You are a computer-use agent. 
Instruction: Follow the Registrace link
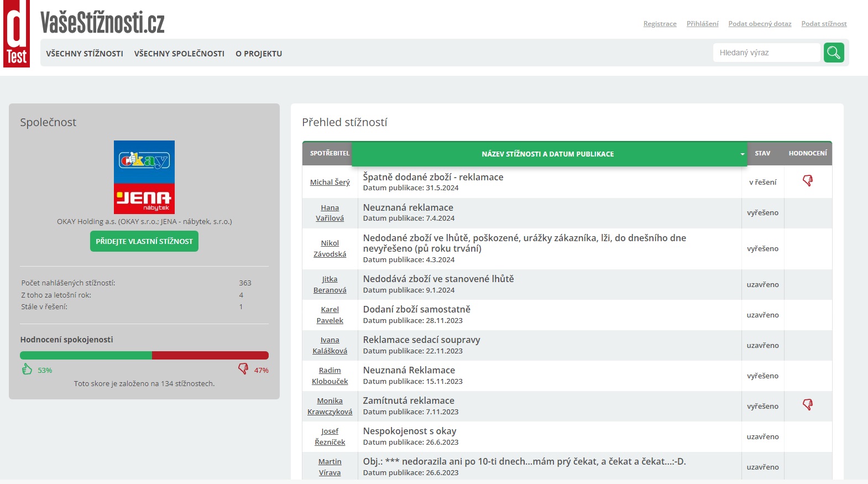tap(660, 24)
